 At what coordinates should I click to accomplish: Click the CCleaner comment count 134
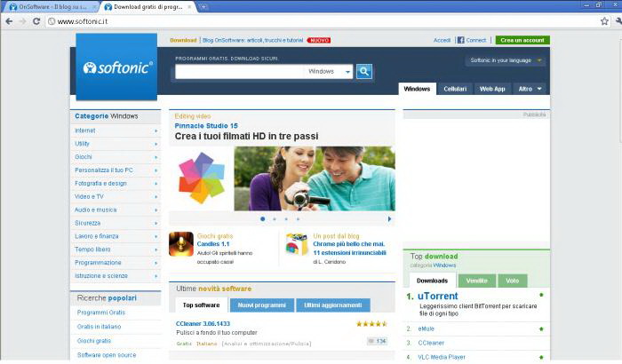(377, 341)
